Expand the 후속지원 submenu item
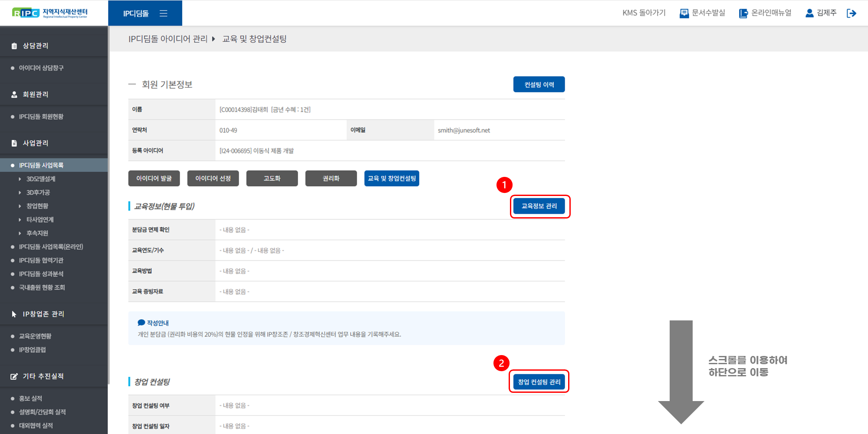This screenshot has width=868, height=434. coord(37,233)
